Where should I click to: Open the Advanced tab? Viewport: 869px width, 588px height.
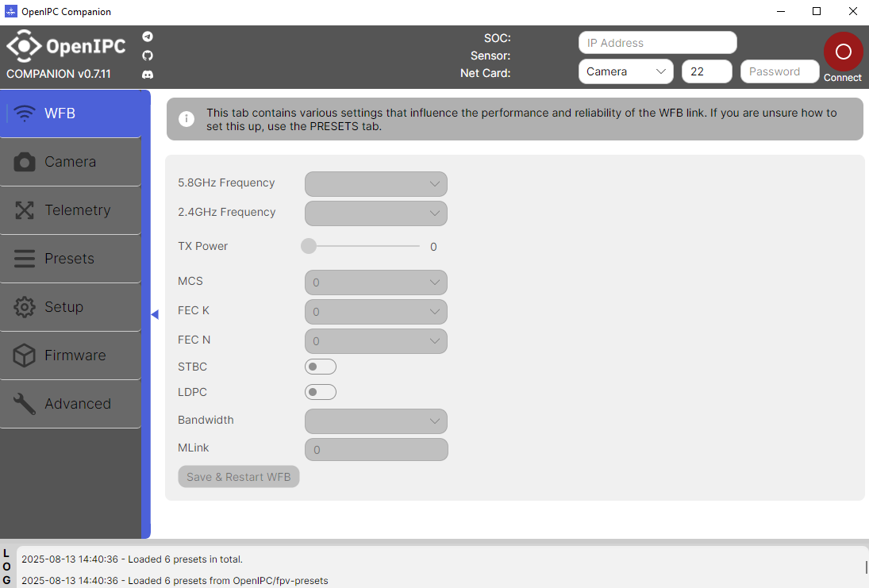(x=71, y=404)
